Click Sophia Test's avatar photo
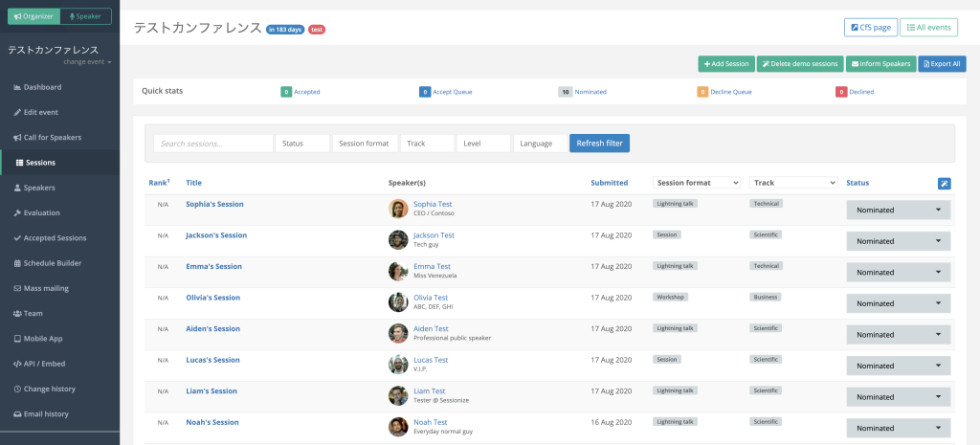This screenshot has height=445, width=980. 398,209
